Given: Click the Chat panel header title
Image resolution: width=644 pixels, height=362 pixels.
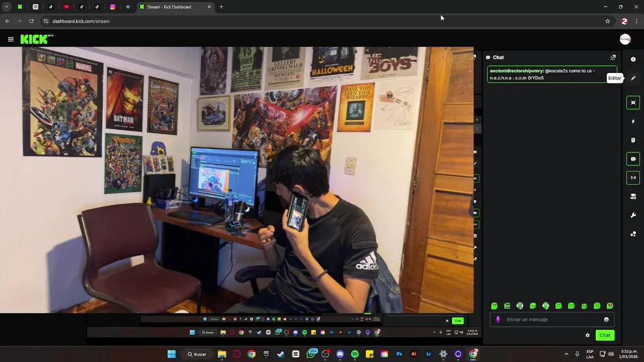Looking at the screenshot, I should click(x=498, y=57).
